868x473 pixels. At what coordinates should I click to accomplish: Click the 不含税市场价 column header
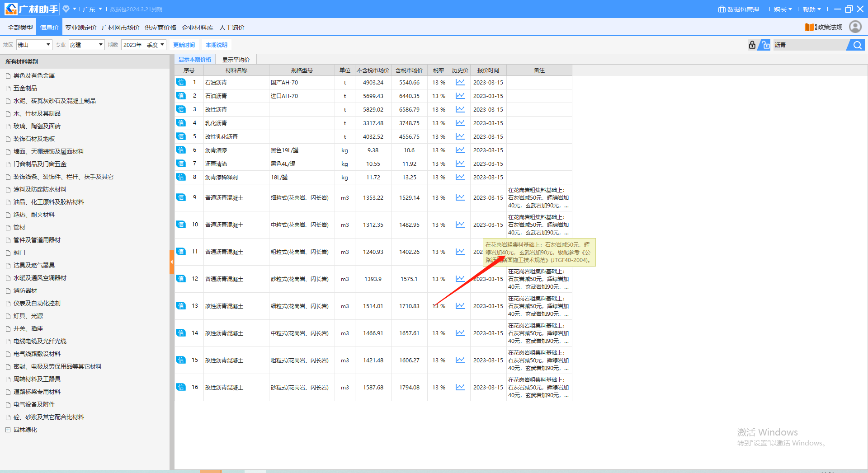373,70
